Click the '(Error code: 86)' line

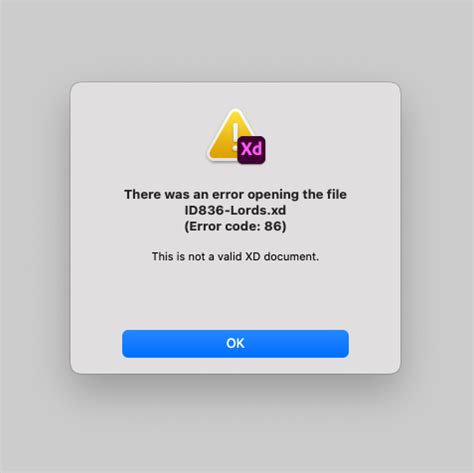235,226
